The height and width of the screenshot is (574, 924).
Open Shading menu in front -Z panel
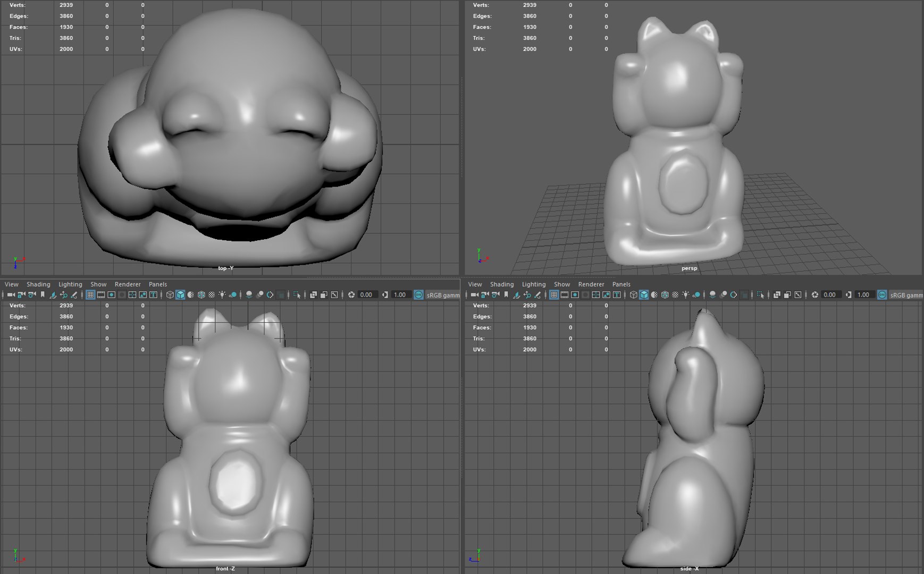[x=38, y=284]
